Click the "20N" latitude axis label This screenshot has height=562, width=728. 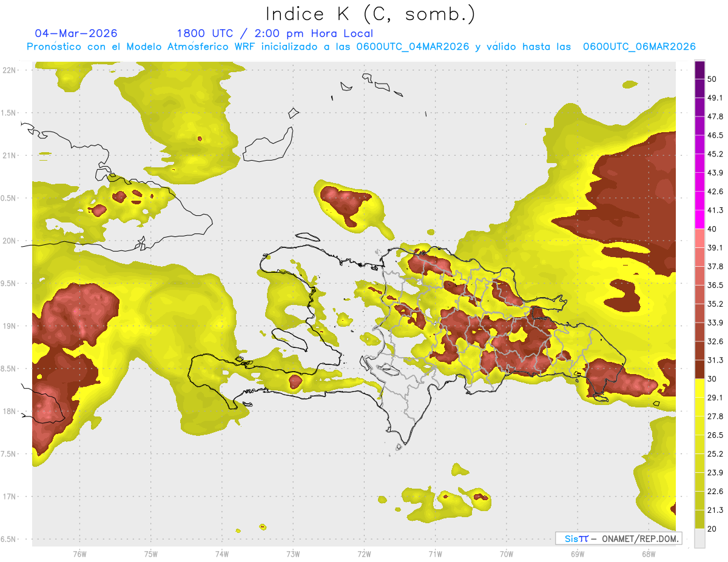pyautogui.click(x=8, y=241)
